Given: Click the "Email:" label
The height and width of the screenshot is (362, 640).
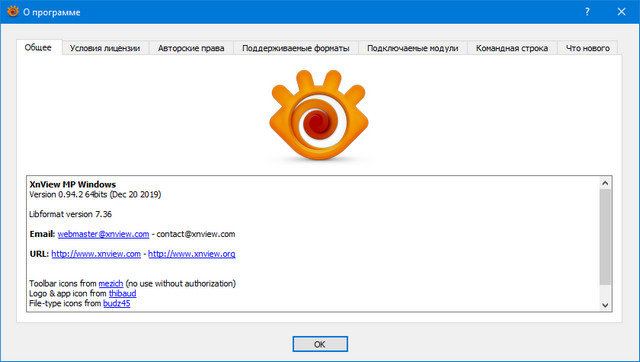Looking at the screenshot, I should (x=42, y=234).
